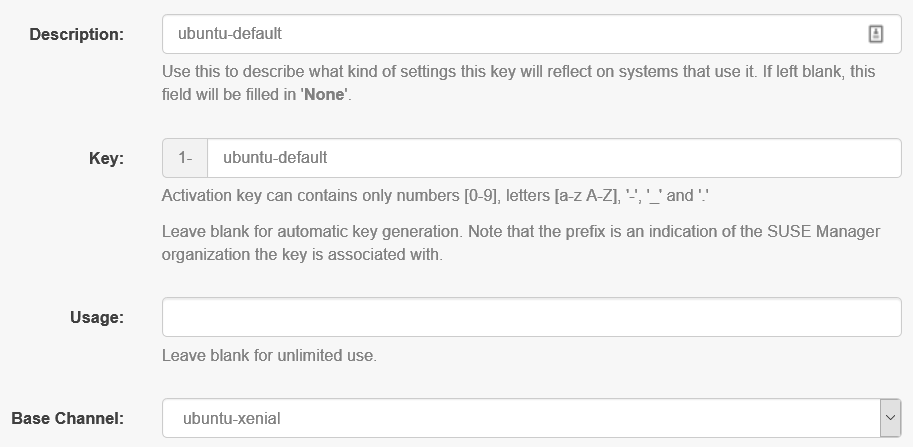Screen dimensions: 913x447
Task: Click the Description label
Action: [76, 34]
